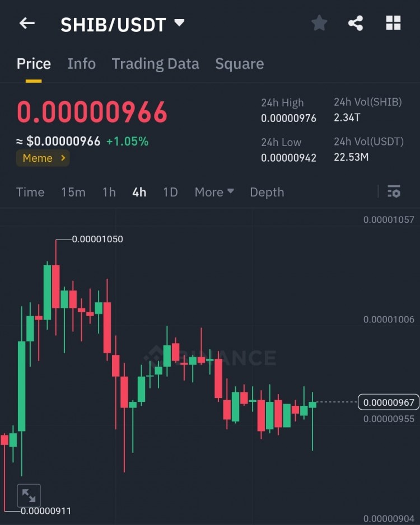The image size is (420, 525).
Task: Select the Price tab
Action: click(34, 64)
